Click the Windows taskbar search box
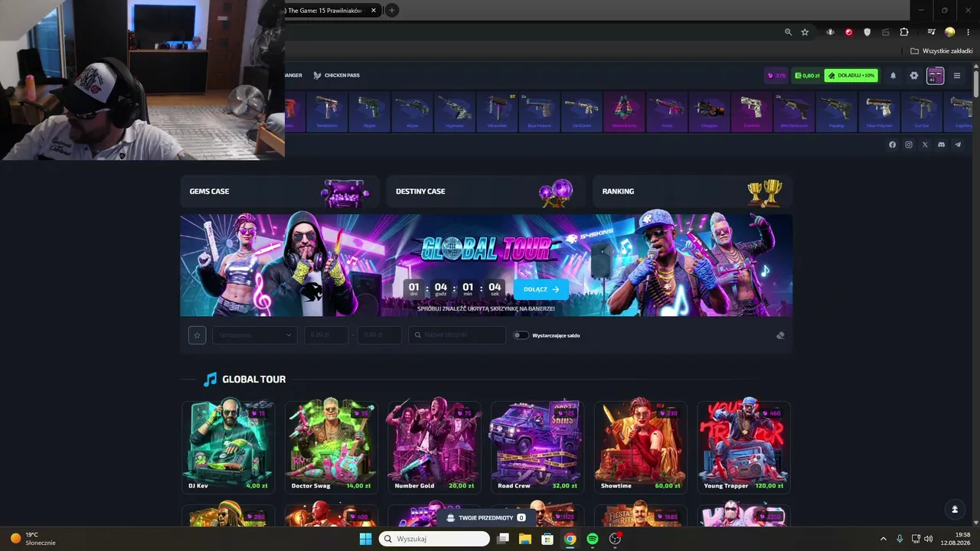 [x=434, y=539]
